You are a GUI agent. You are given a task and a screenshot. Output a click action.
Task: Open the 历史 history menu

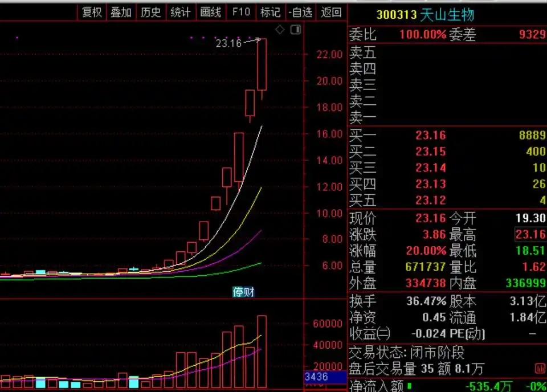pyautogui.click(x=150, y=13)
